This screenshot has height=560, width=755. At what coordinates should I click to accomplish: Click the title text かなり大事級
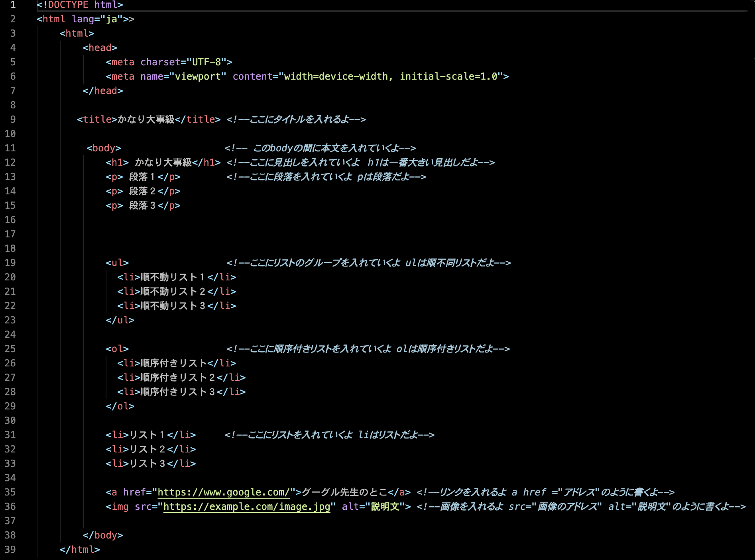pyautogui.click(x=146, y=119)
